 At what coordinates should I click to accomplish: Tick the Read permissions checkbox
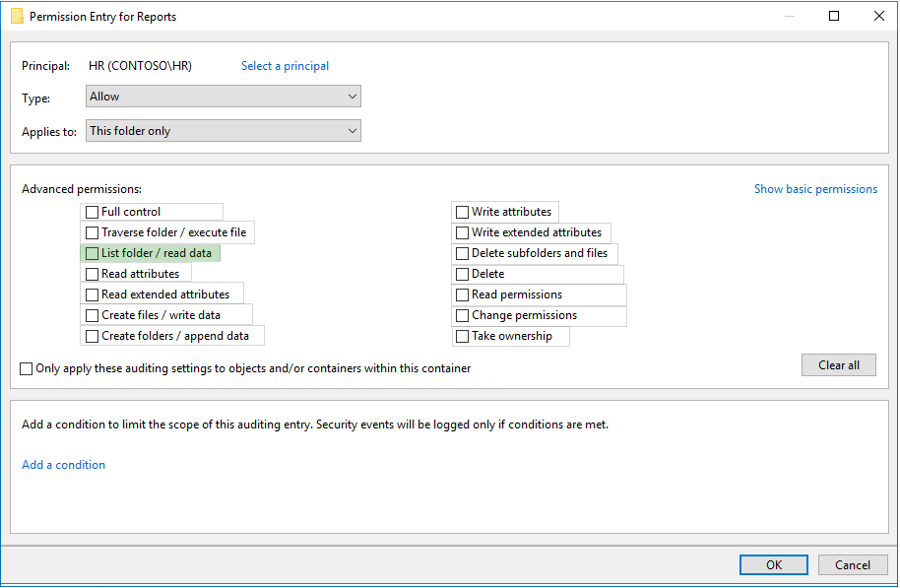tap(462, 294)
